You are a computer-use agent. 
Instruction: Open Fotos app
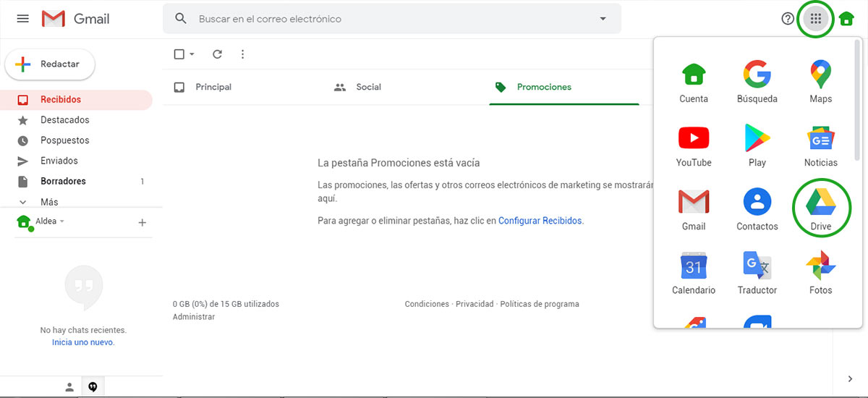point(821,274)
